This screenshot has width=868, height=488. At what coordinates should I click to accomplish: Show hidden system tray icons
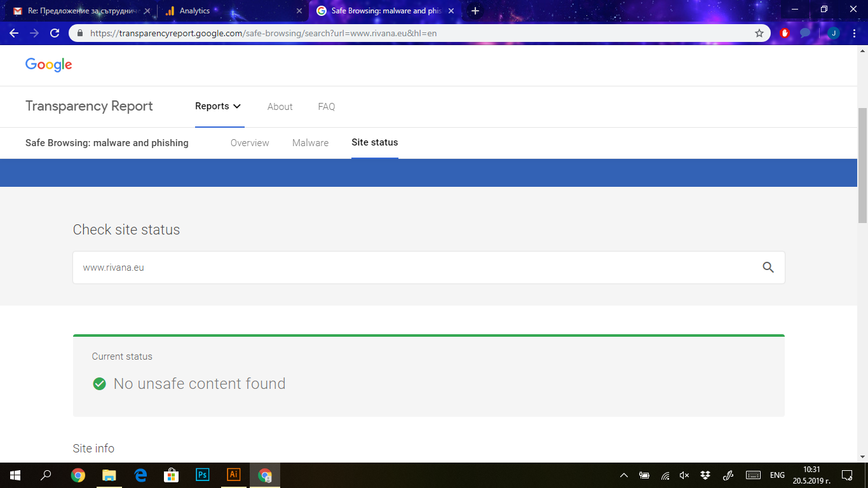click(623, 475)
